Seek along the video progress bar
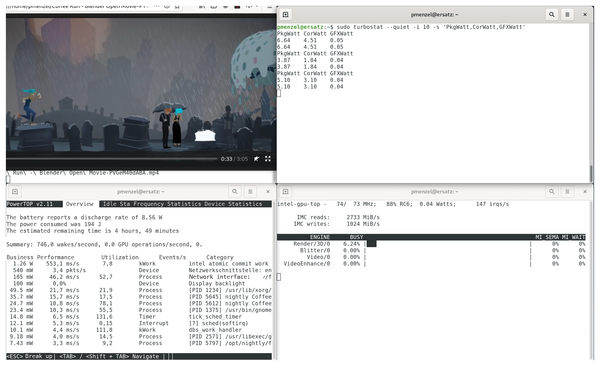 point(112,158)
